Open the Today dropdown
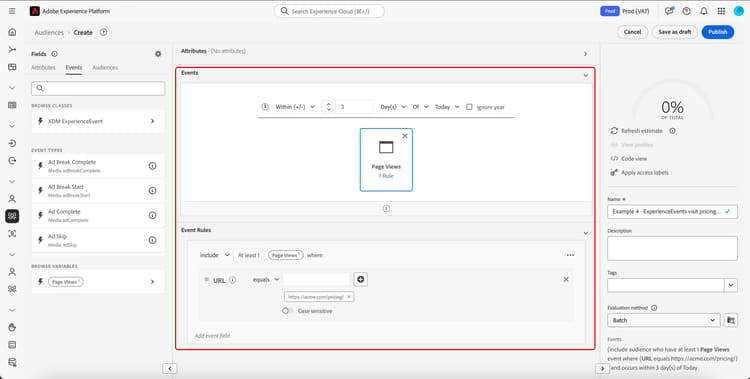750x379 pixels. tap(447, 107)
